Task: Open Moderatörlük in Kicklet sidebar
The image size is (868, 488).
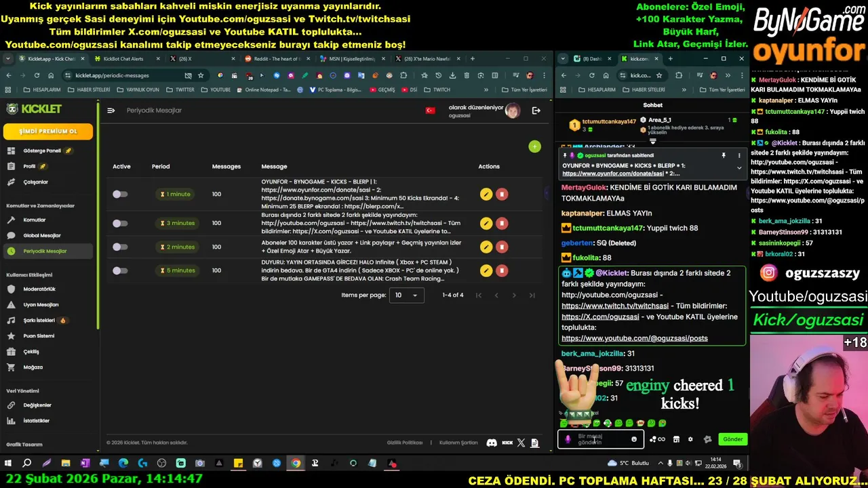Action: coord(39,289)
